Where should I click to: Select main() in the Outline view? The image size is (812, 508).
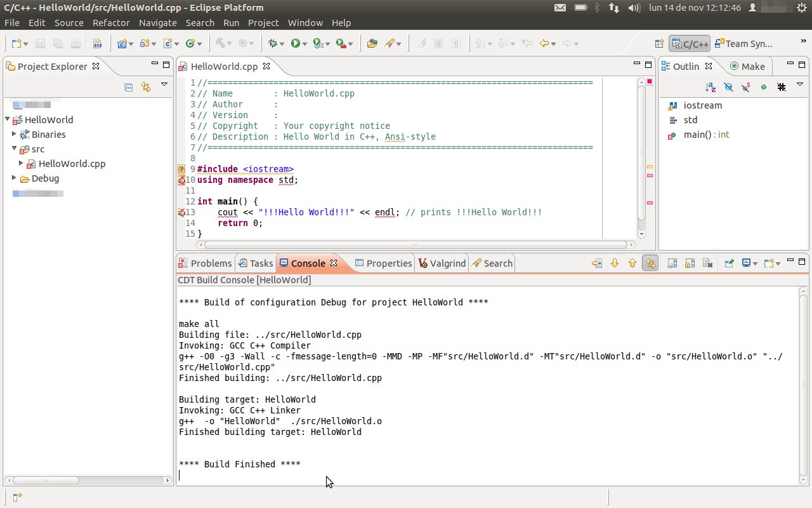(697, 135)
